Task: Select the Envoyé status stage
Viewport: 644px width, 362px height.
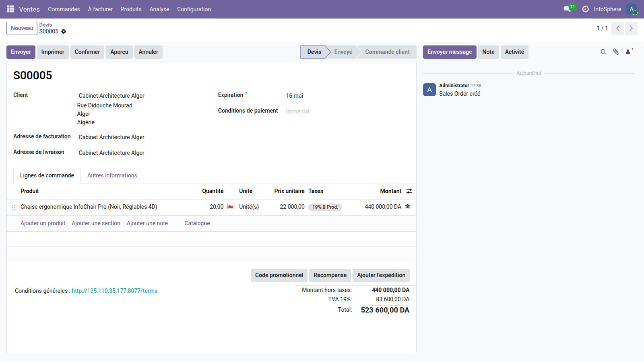Action: [x=343, y=52]
